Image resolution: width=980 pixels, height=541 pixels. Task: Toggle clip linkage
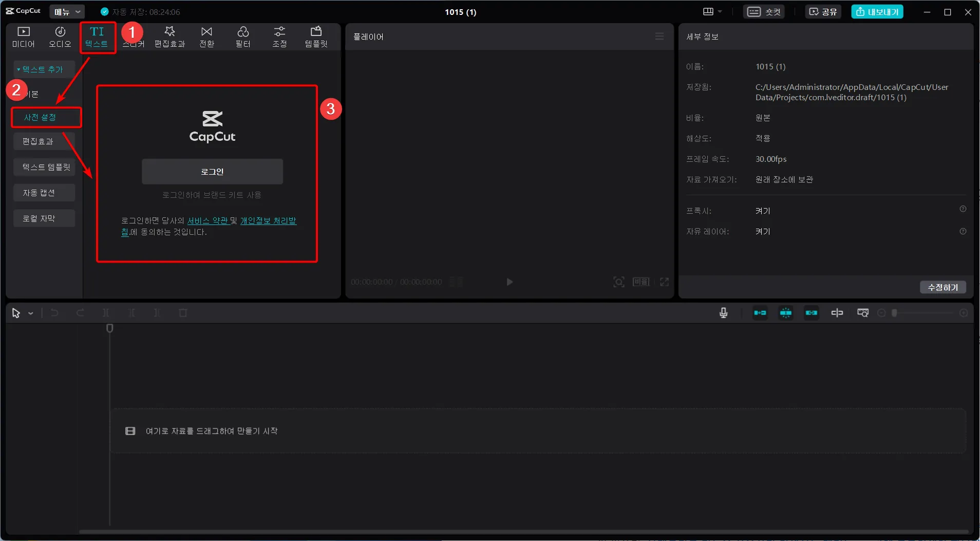[812, 313]
